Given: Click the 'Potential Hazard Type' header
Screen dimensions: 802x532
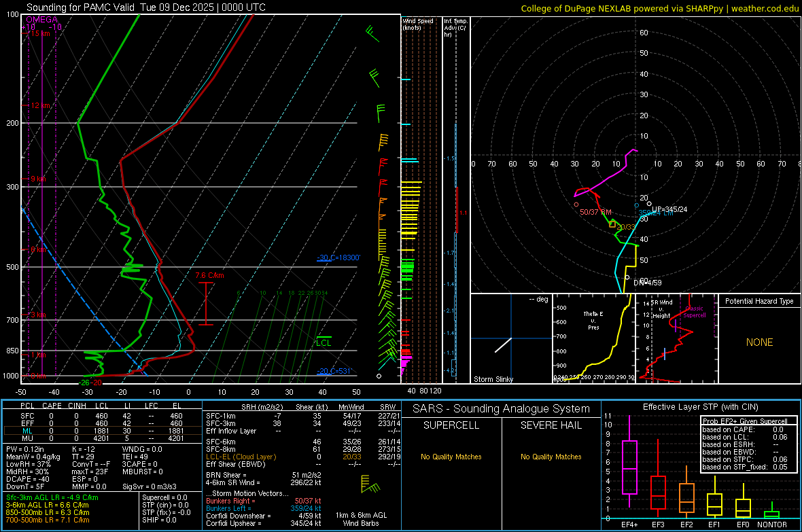Looking at the screenshot, I should tap(759, 301).
